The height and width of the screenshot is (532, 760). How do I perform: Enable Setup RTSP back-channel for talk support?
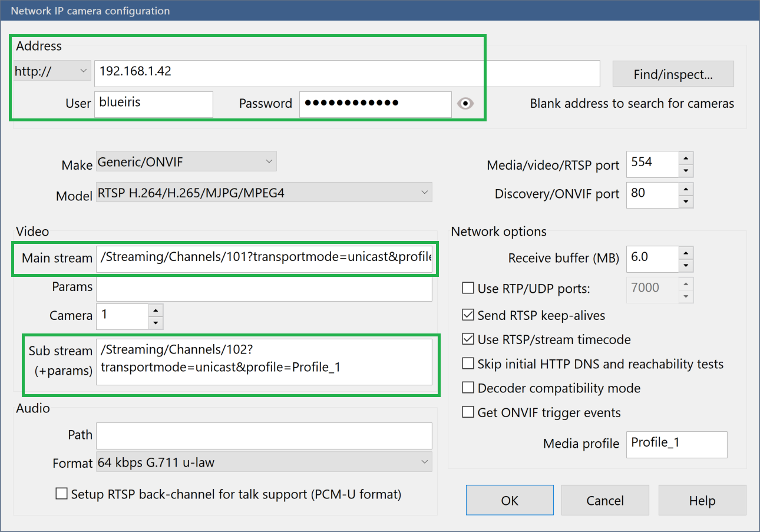point(61,494)
